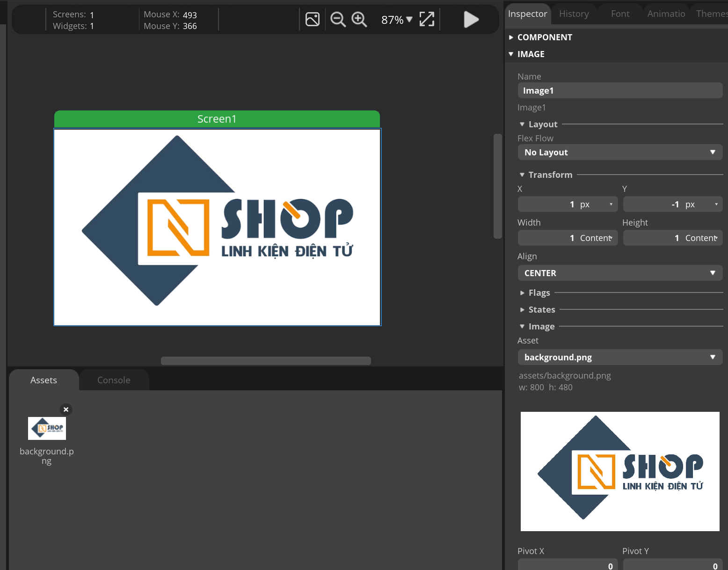The width and height of the screenshot is (728, 570).
Task: Click the Screens: 1 counter
Action: tap(73, 15)
